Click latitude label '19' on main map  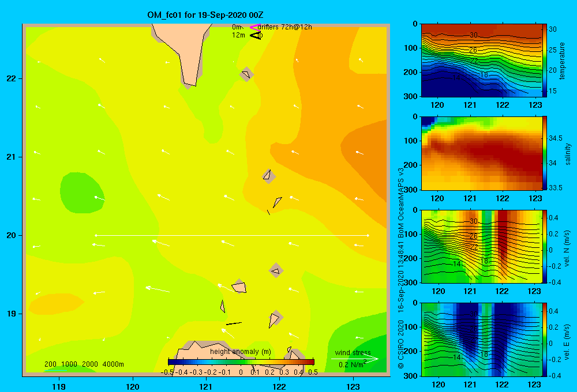pos(11,314)
